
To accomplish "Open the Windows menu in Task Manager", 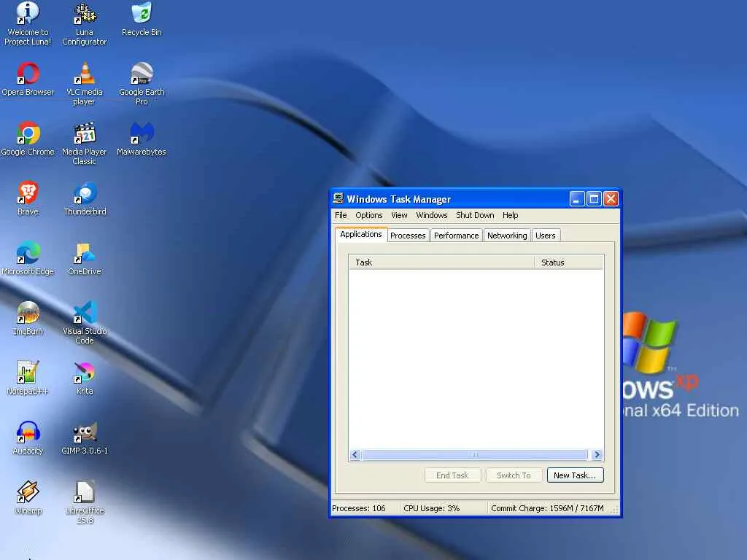I will 432,215.
